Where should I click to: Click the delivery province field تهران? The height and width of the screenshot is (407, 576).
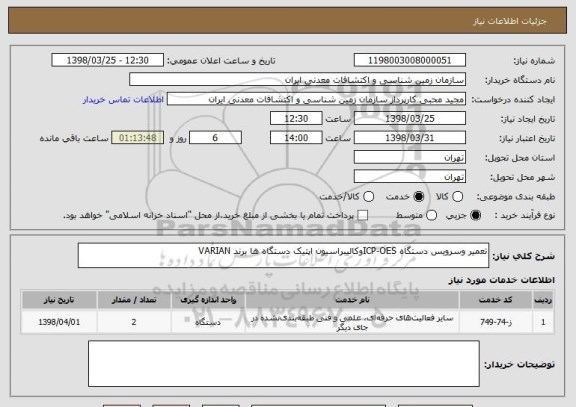tap(410, 157)
